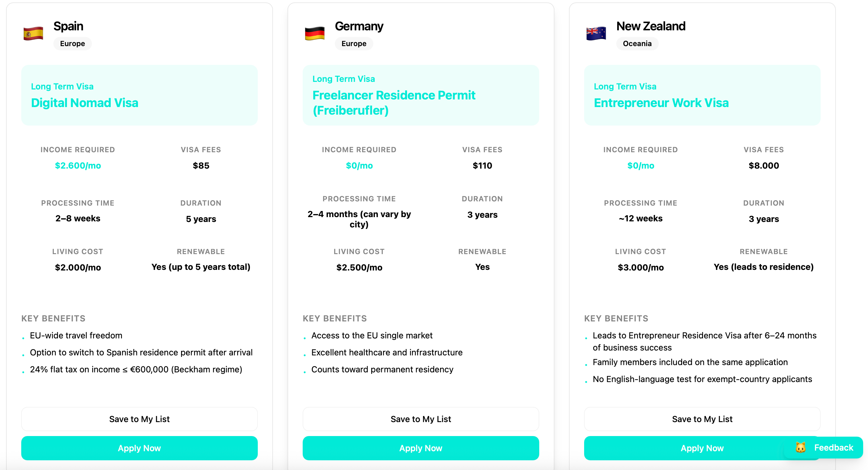Click the Spain country heading
Screen dimensions: 868x470
(69, 26)
